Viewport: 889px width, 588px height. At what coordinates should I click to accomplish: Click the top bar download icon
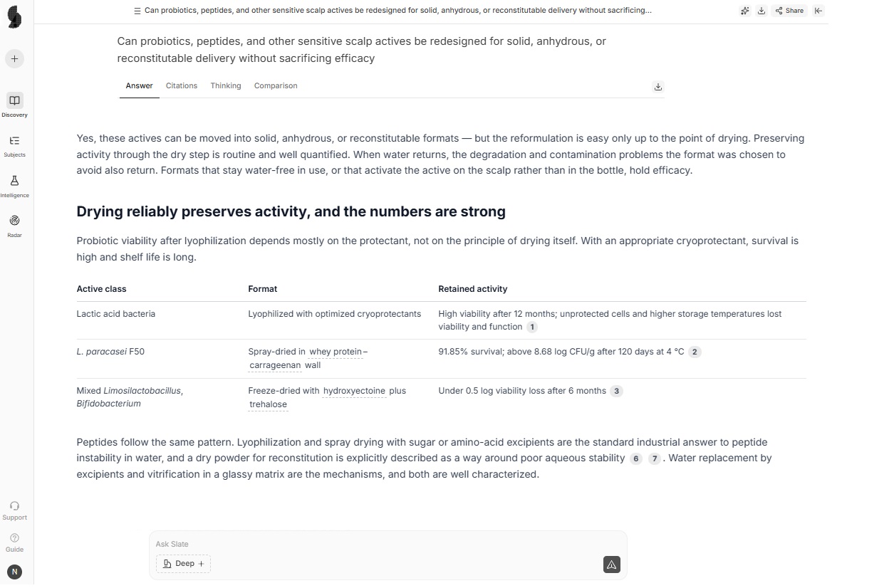[761, 11]
